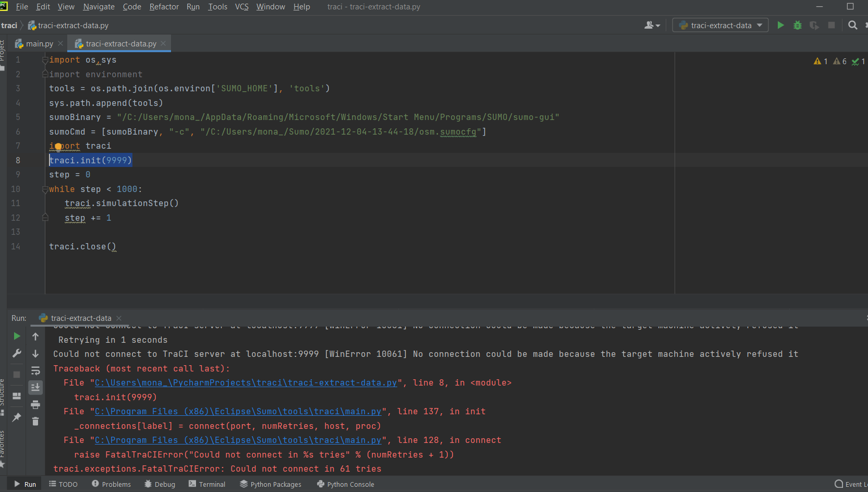Restore layout icon in Run panel
Screen dimensions: 868x492
click(17, 396)
